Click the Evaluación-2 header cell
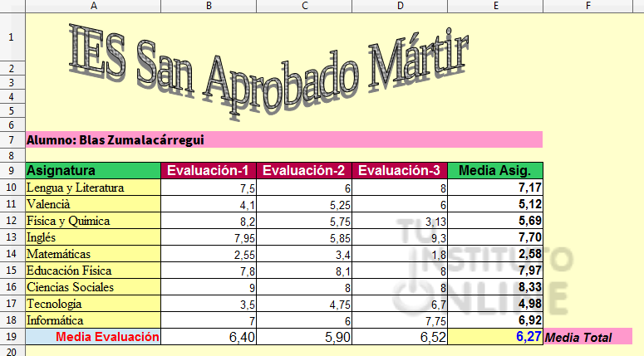 point(304,170)
